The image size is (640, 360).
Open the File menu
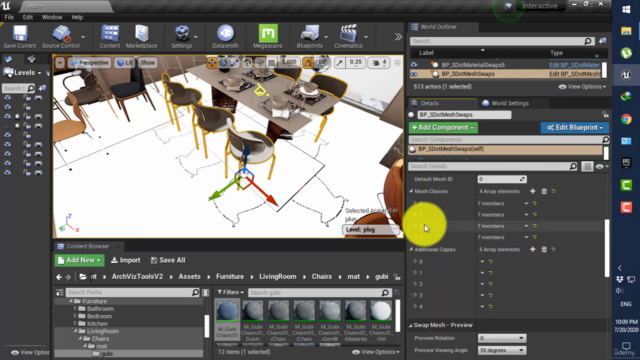(x=9, y=17)
